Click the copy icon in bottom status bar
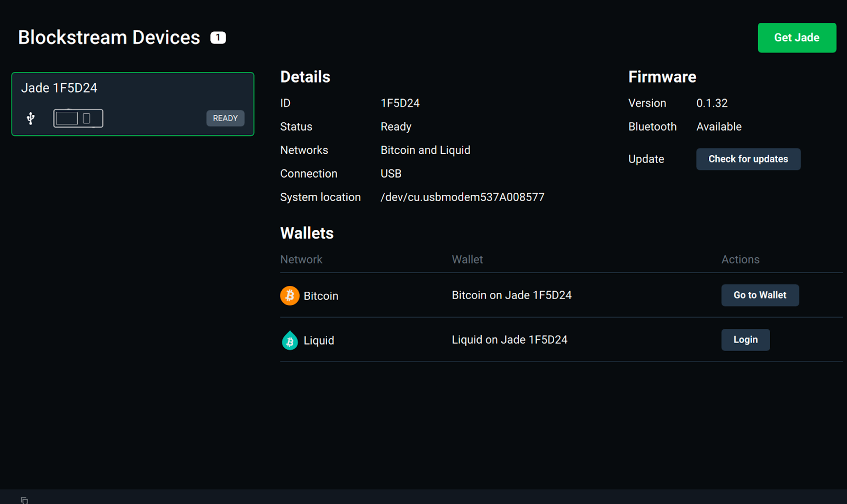The width and height of the screenshot is (847, 504). [x=24, y=500]
